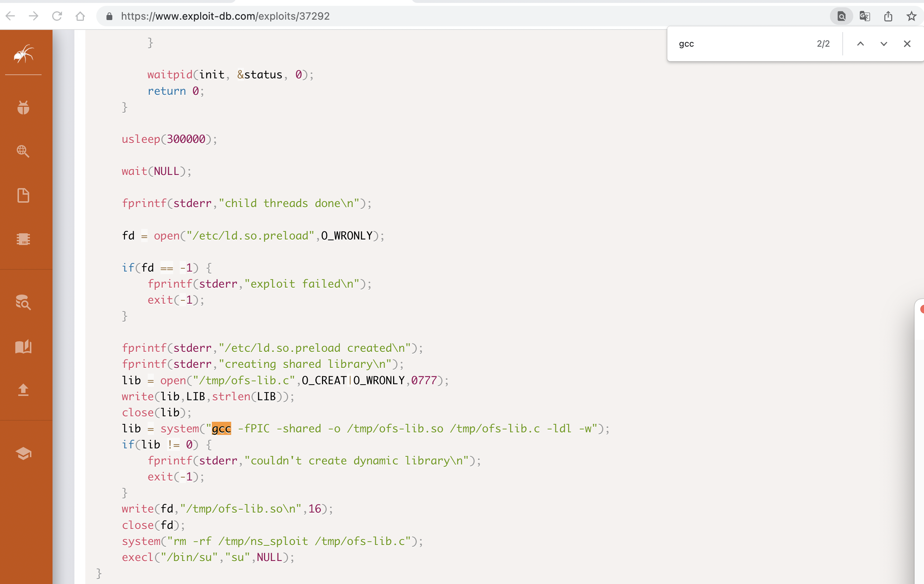
Task: Click the find bar gcc text field
Action: tap(741, 44)
